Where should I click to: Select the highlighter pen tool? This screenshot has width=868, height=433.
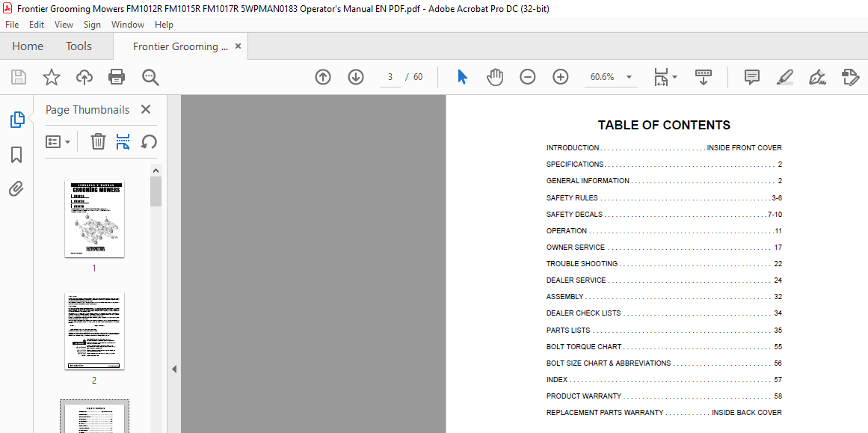[x=784, y=77]
